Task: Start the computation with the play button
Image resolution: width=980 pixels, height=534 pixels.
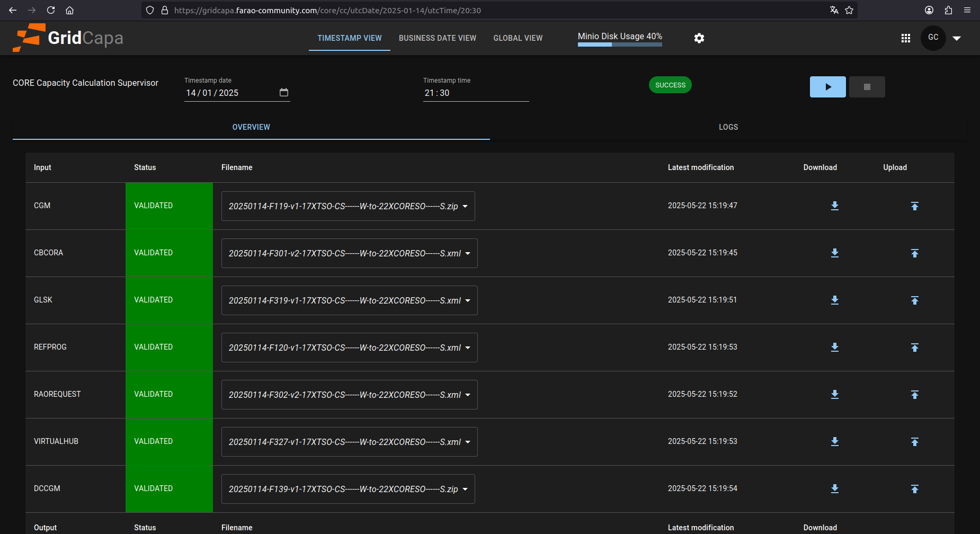Action: tap(827, 86)
